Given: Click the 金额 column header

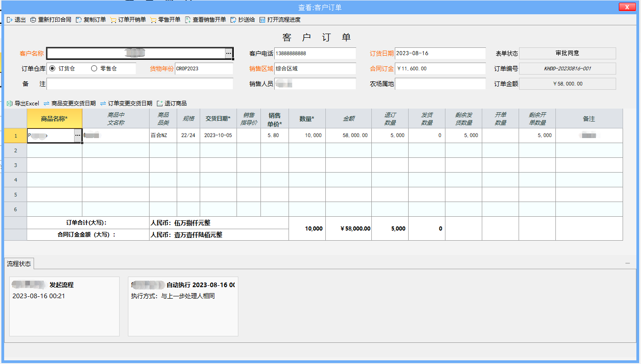Looking at the screenshot, I should tap(348, 119).
